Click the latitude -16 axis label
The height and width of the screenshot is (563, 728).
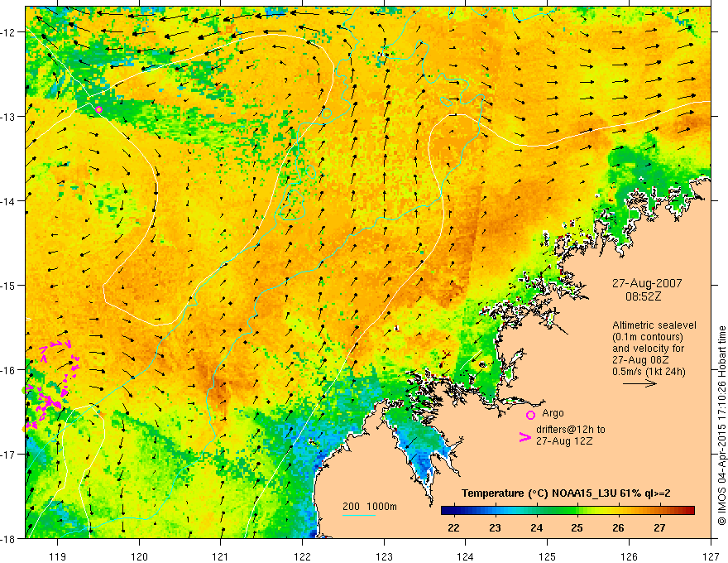point(9,370)
